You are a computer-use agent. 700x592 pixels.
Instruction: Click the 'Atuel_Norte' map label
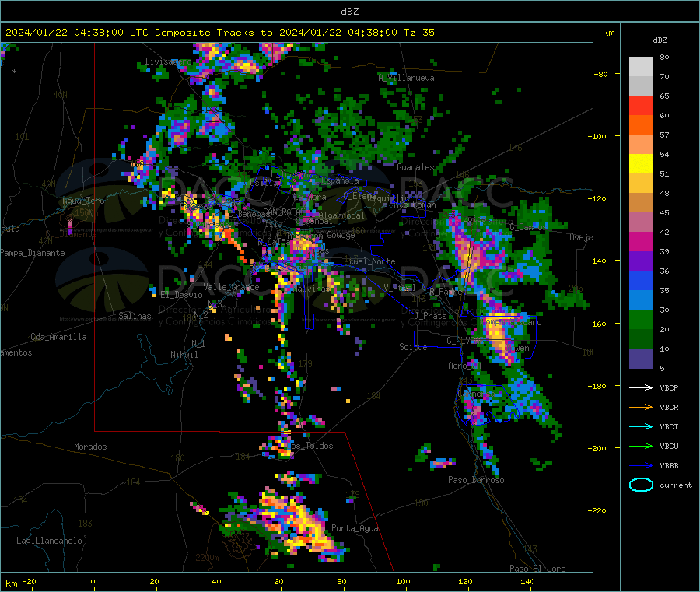point(369,261)
